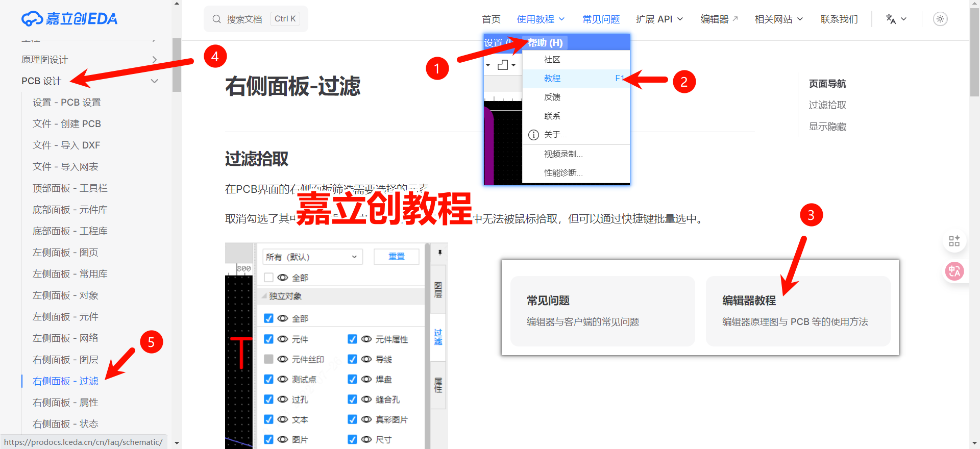The width and height of the screenshot is (980, 449).
Task: Toggle eye icon for 缝合孔
Action: (366, 400)
